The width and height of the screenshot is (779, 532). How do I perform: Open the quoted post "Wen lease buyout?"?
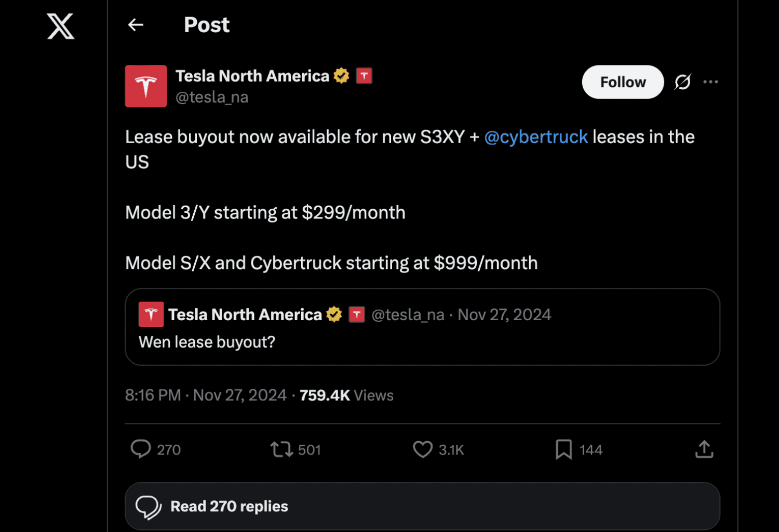tap(422, 327)
